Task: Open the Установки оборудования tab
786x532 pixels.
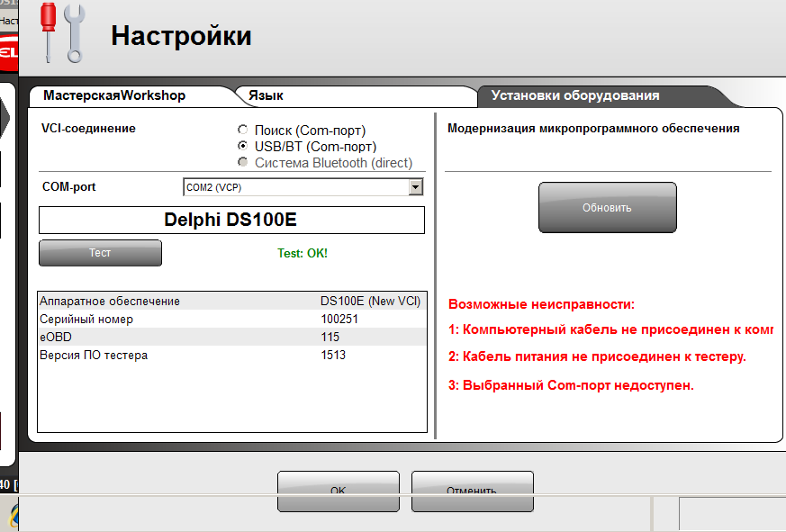Action: pos(601,95)
